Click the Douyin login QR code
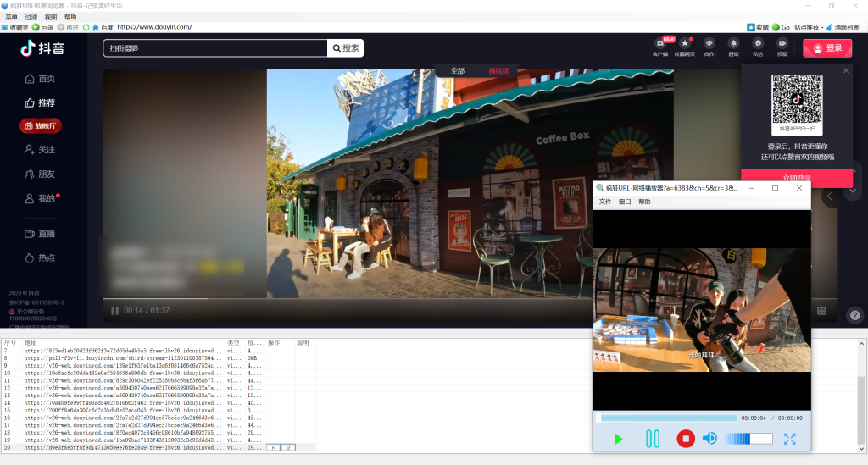 click(797, 100)
